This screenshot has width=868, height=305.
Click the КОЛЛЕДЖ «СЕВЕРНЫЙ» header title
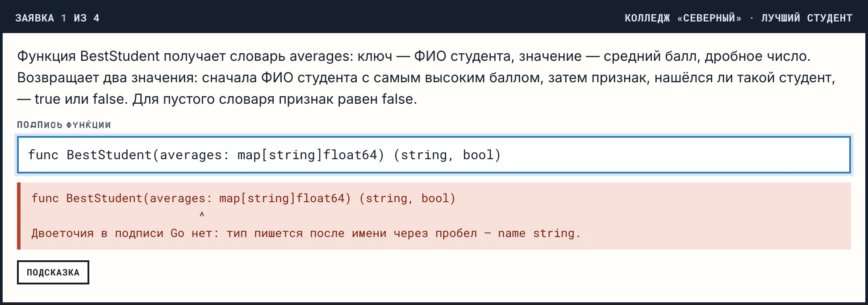point(683,18)
